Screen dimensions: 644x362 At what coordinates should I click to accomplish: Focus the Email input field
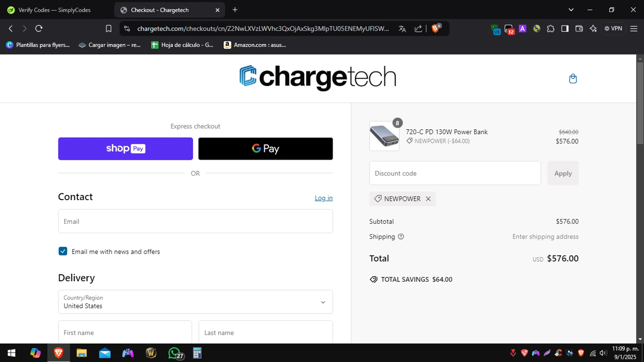point(195,221)
